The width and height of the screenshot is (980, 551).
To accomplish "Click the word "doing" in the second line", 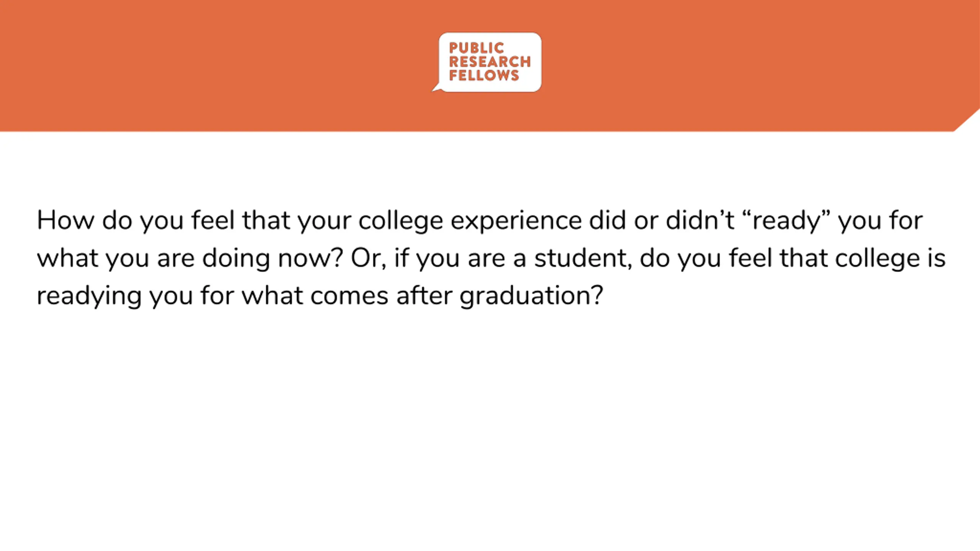I will tap(236, 259).
